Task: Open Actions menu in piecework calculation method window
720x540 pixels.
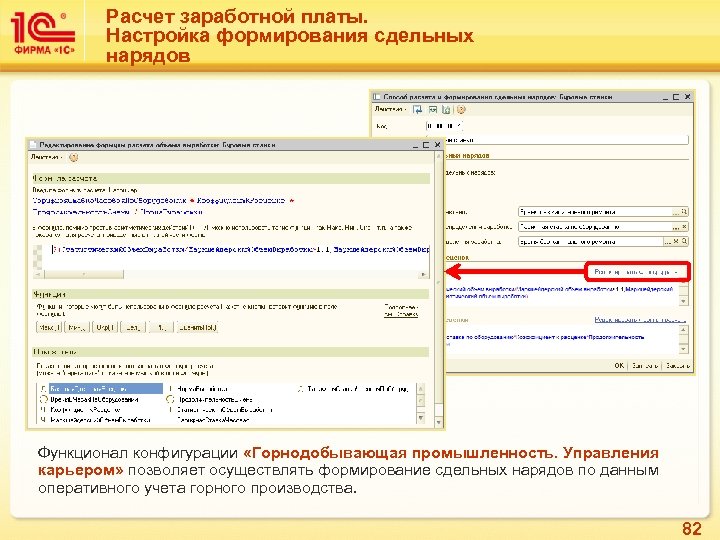Action: point(390,109)
